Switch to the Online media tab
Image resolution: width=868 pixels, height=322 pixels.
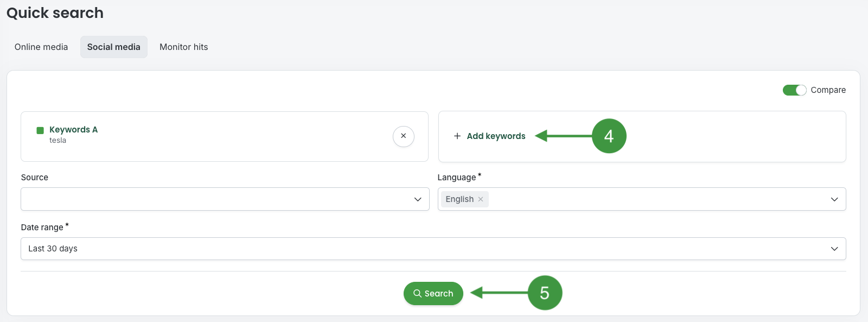[x=41, y=47]
